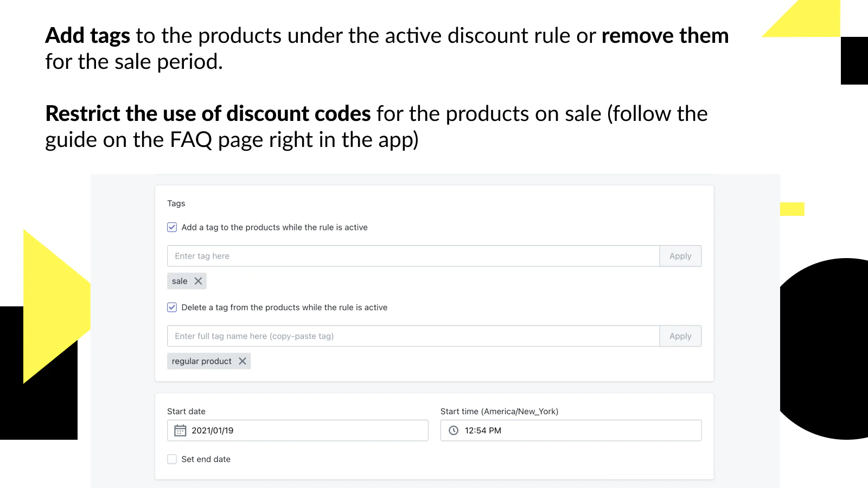Viewport: 868px width, 488px height.
Task: Select the 'regular product' tag label
Action: tap(202, 361)
